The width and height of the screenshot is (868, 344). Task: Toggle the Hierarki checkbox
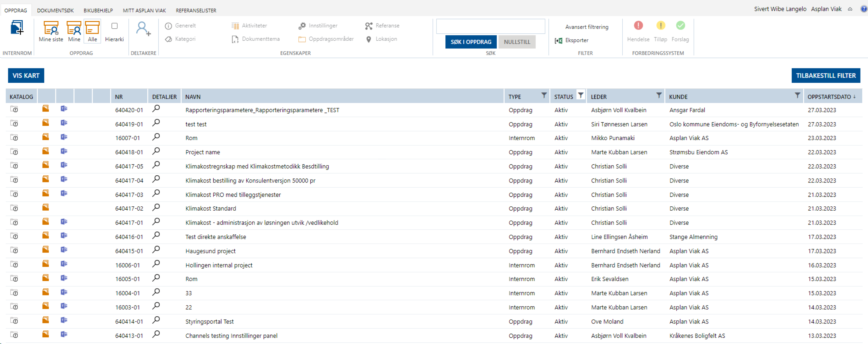pyautogui.click(x=115, y=26)
